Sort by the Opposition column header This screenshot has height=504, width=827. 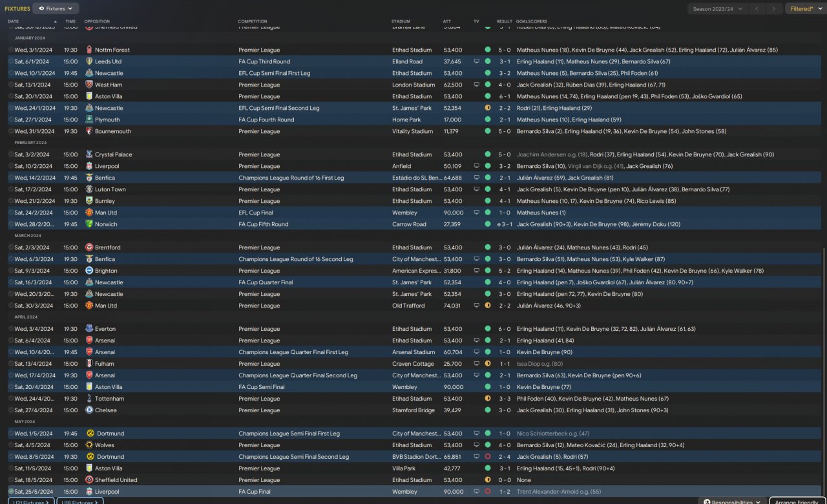coord(97,21)
